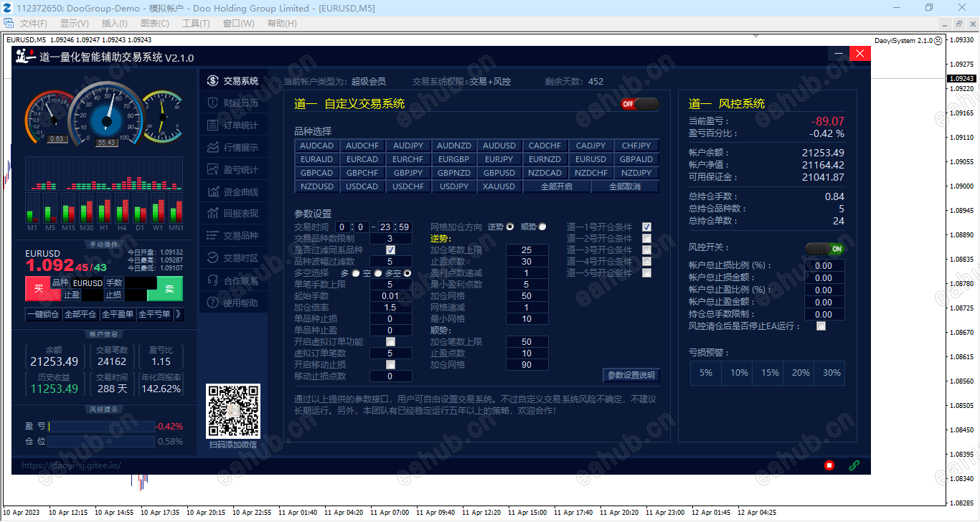Screen dimensions: 980x522
Task: Open the 回报表现 bar chart icon in the sidebar
Action: (x=212, y=214)
